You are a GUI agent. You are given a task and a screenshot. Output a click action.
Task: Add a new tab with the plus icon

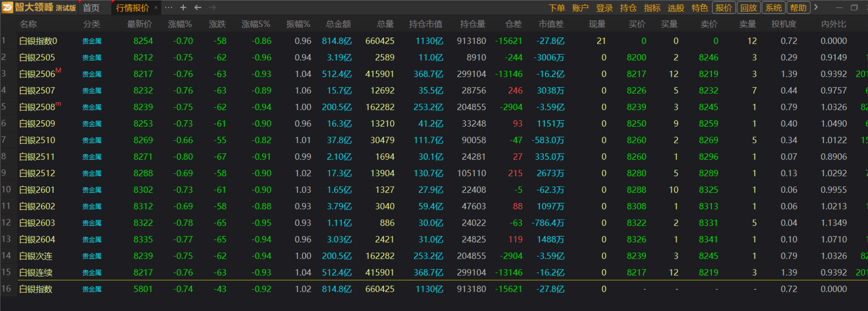point(183,7)
